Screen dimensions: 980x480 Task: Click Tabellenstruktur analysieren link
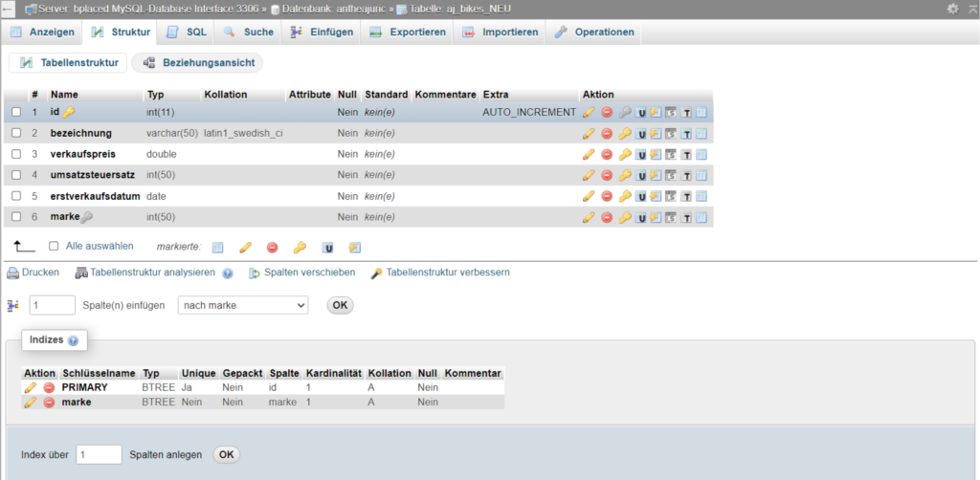tap(152, 273)
